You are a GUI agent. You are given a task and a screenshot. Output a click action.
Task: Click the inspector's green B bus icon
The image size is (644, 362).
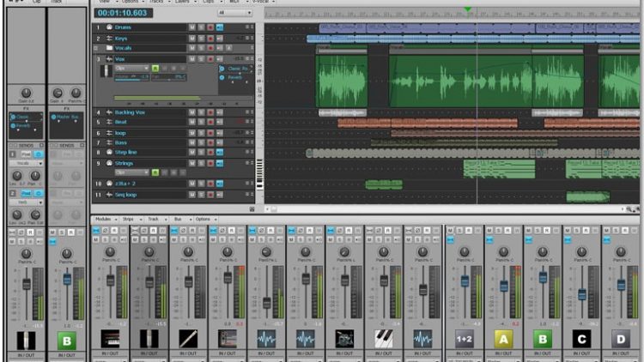66,341
